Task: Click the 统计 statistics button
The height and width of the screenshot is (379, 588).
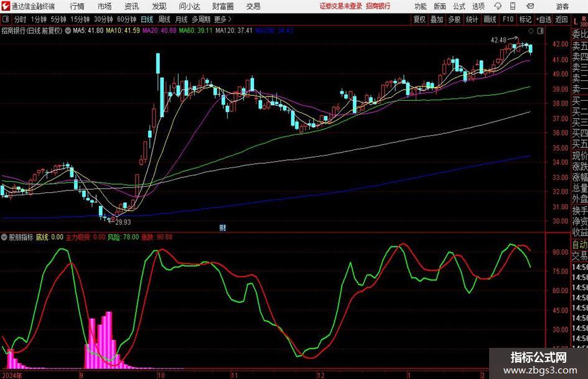Action: point(472,19)
